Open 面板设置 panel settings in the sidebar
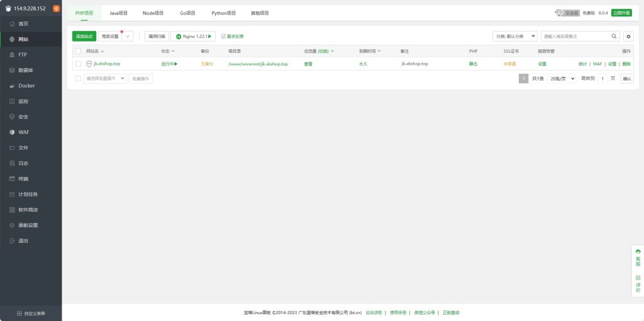The width and height of the screenshot is (644, 321). tap(31, 225)
